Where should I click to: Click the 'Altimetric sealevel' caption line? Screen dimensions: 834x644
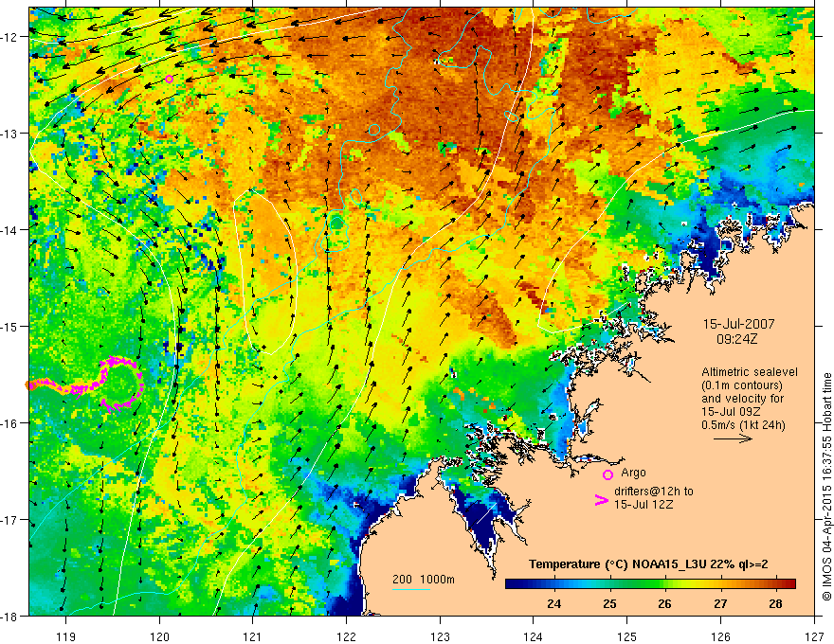(x=750, y=372)
